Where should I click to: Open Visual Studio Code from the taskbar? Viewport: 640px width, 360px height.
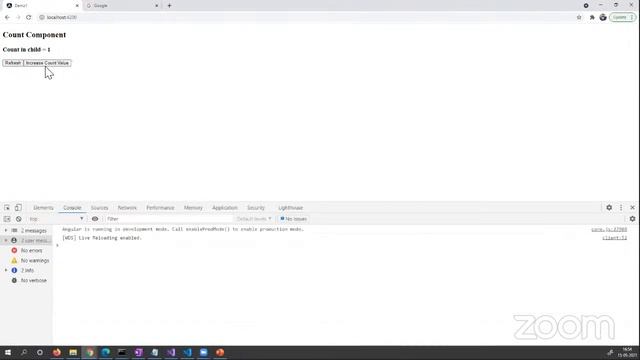coord(187,352)
